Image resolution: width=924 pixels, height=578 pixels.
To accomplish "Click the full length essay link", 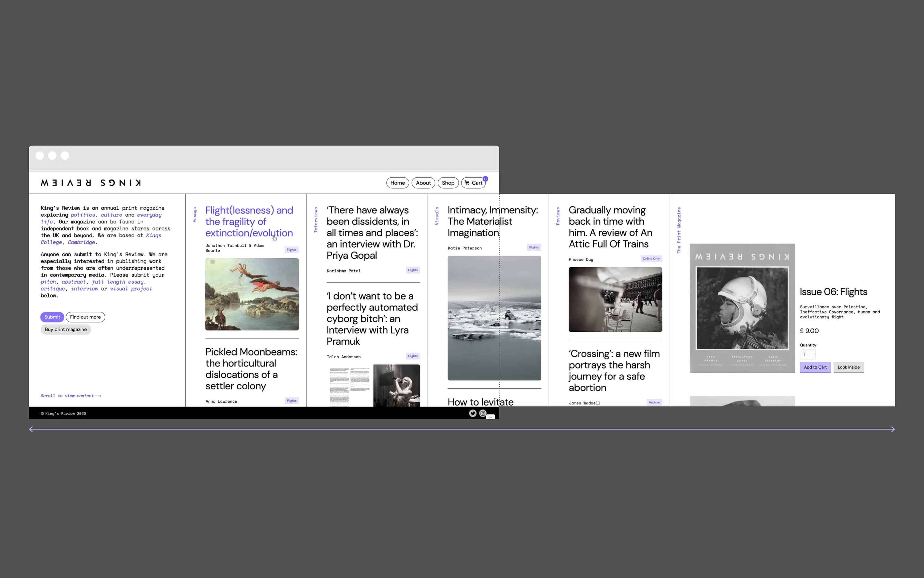I will click(118, 282).
